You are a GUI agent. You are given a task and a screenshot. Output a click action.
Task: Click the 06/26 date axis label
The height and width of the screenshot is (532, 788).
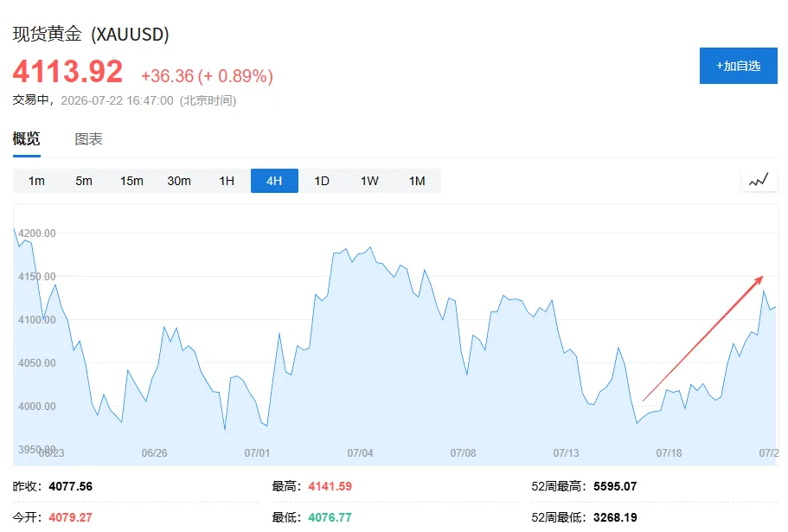coord(154,453)
